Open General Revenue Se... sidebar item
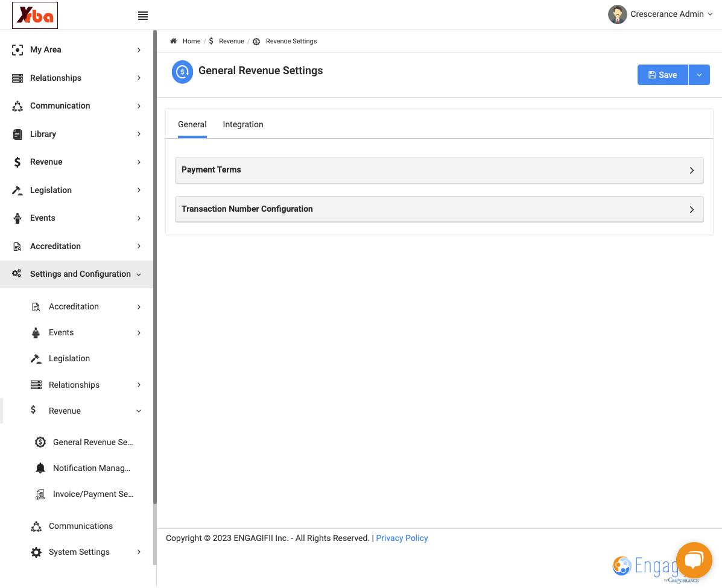 pyautogui.click(x=93, y=442)
